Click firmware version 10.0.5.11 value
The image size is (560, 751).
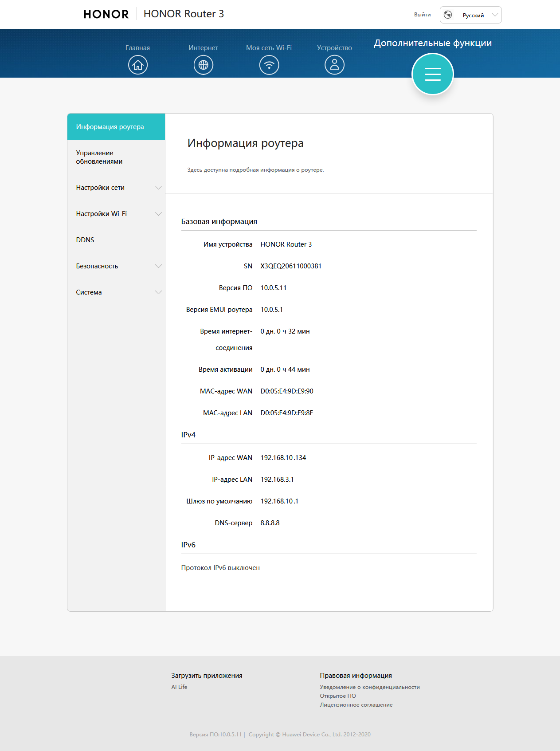[274, 288]
